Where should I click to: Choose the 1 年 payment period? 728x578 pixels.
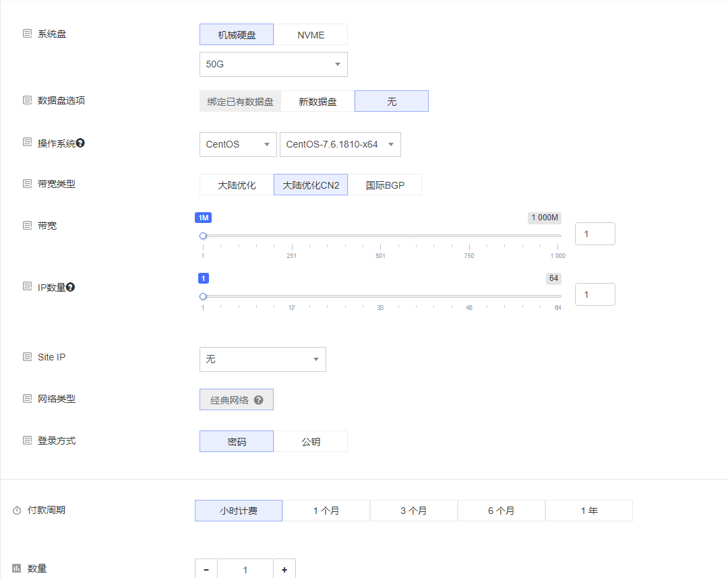tap(588, 511)
